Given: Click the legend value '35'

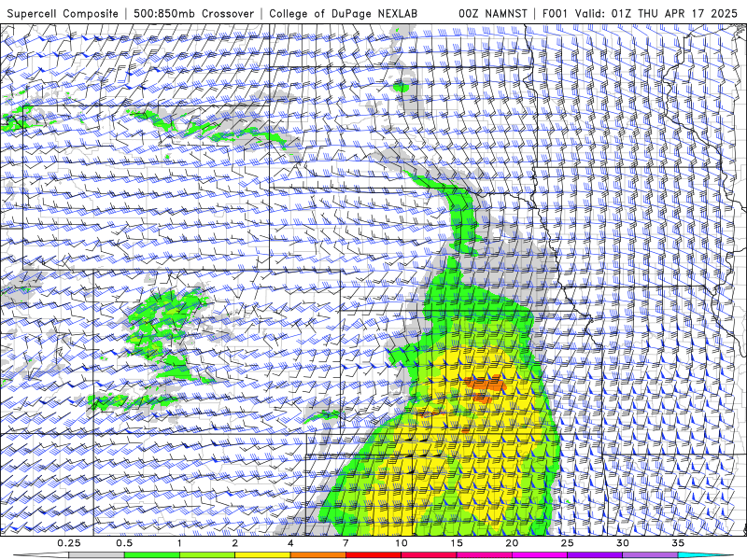Looking at the screenshot, I should [x=678, y=543].
